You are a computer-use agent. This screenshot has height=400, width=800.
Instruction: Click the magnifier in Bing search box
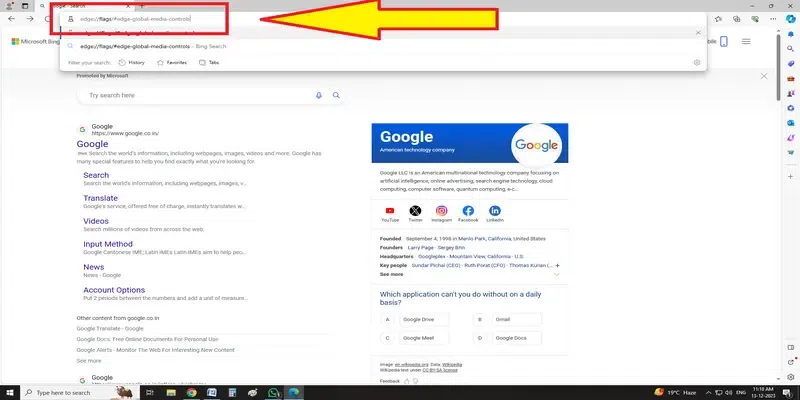point(336,95)
